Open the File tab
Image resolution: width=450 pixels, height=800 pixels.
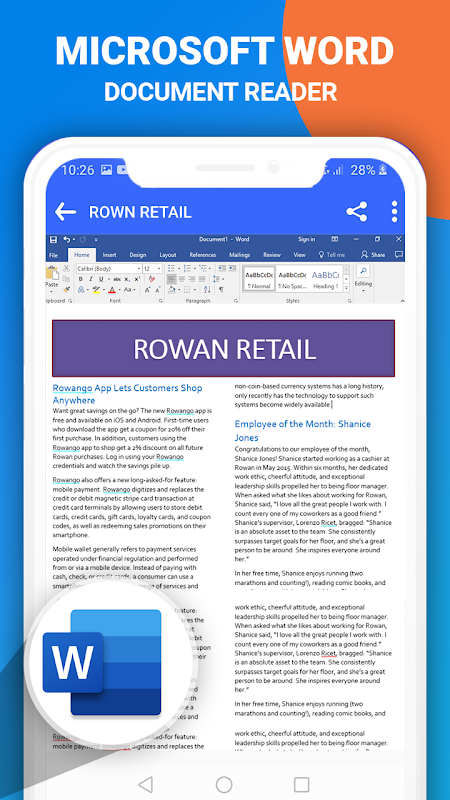(54, 255)
